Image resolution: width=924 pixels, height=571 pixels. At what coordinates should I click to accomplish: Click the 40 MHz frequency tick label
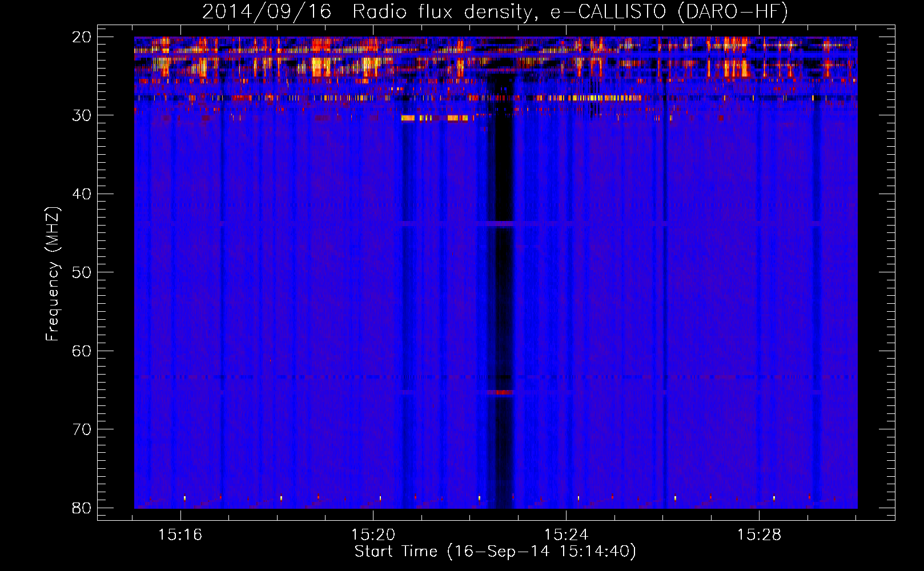point(82,194)
